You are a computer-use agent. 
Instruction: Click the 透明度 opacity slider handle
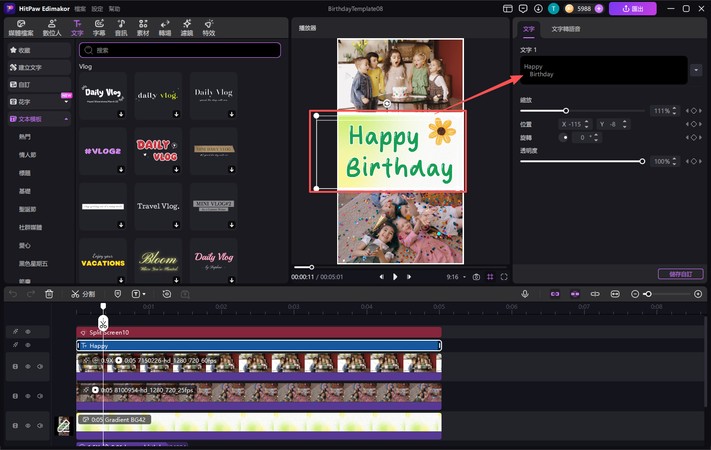(x=641, y=161)
